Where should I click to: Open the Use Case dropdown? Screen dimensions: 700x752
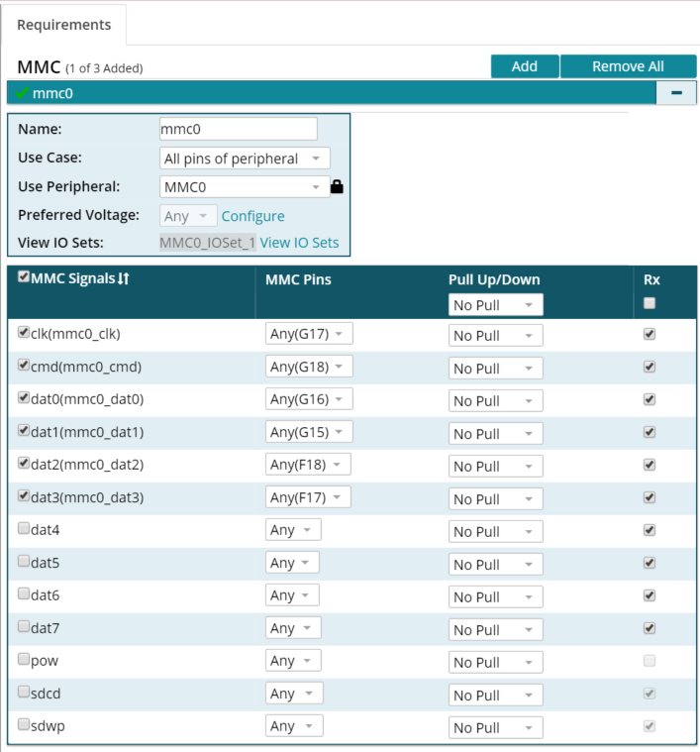coord(245,159)
